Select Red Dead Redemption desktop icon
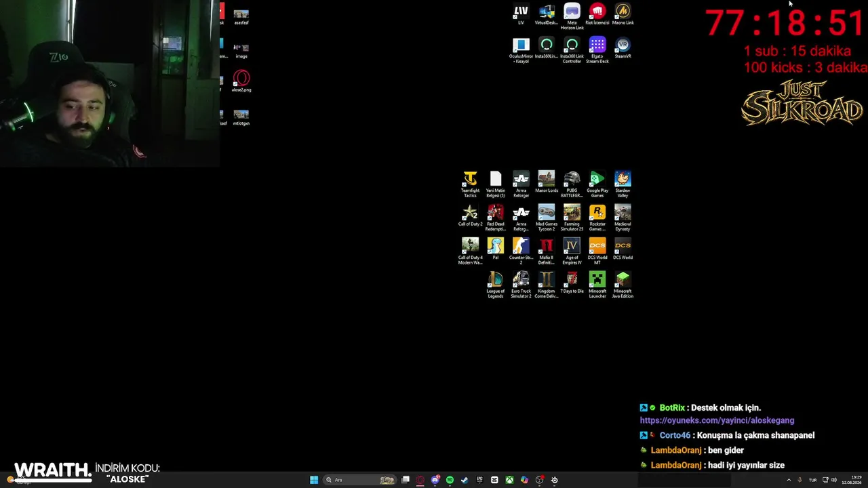This screenshot has height=488, width=868. tap(496, 218)
